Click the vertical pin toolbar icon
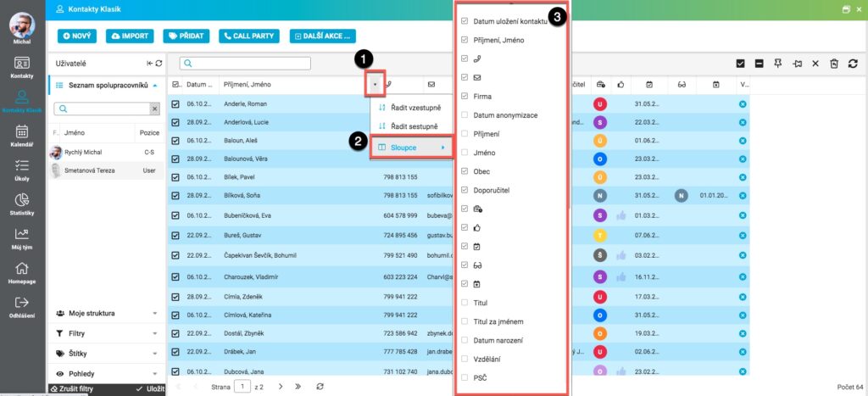 778,64
